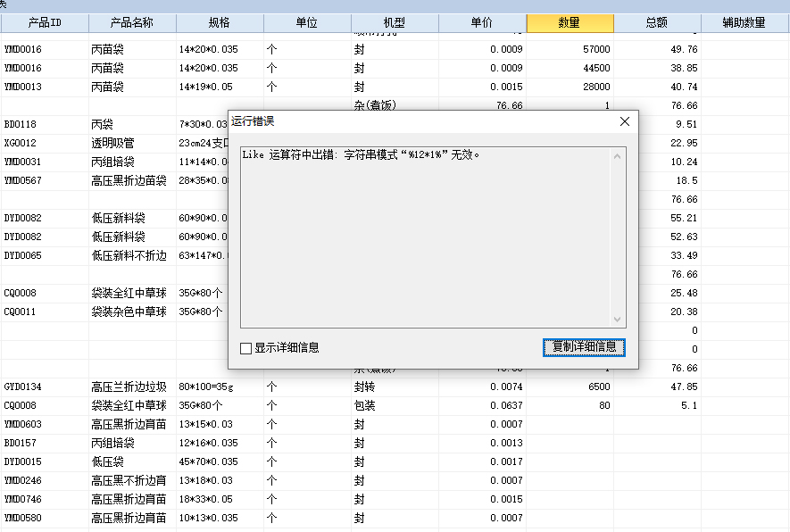Screen dimensions: 790x532
Task: Select total cell 38.85
Action: 657,68
